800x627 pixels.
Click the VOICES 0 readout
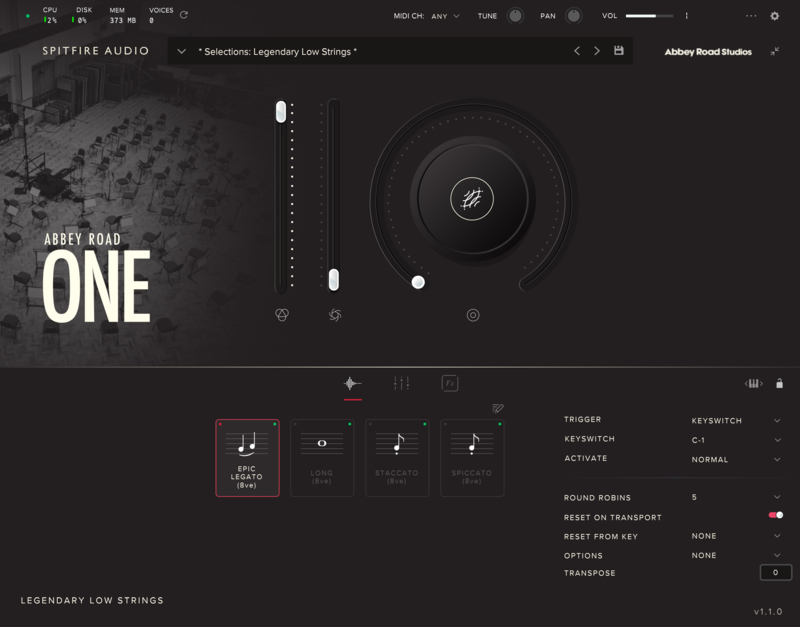click(161, 15)
